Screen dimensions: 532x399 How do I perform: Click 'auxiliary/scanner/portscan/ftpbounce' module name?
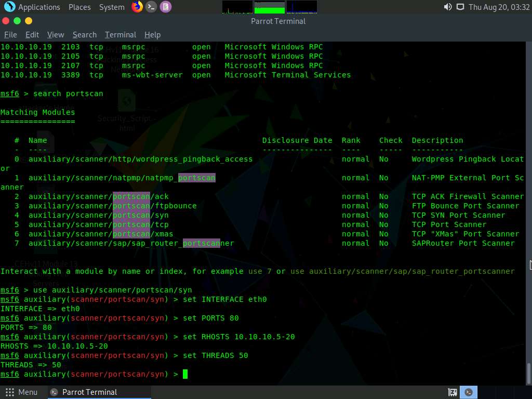coord(112,206)
